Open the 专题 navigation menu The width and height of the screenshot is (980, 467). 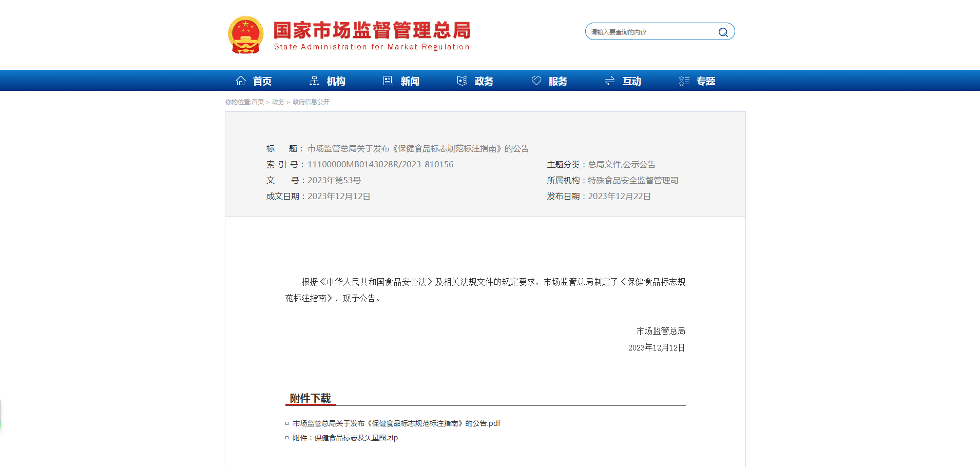[x=706, y=81]
